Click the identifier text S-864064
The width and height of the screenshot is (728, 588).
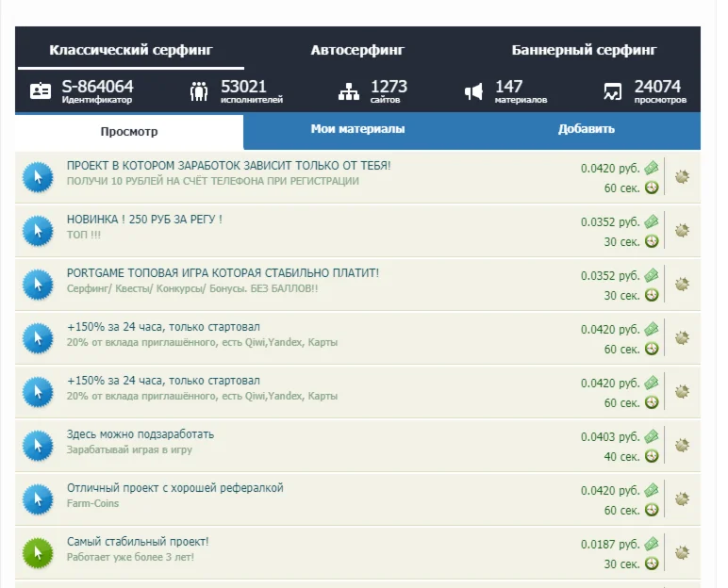tap(97, 87)
